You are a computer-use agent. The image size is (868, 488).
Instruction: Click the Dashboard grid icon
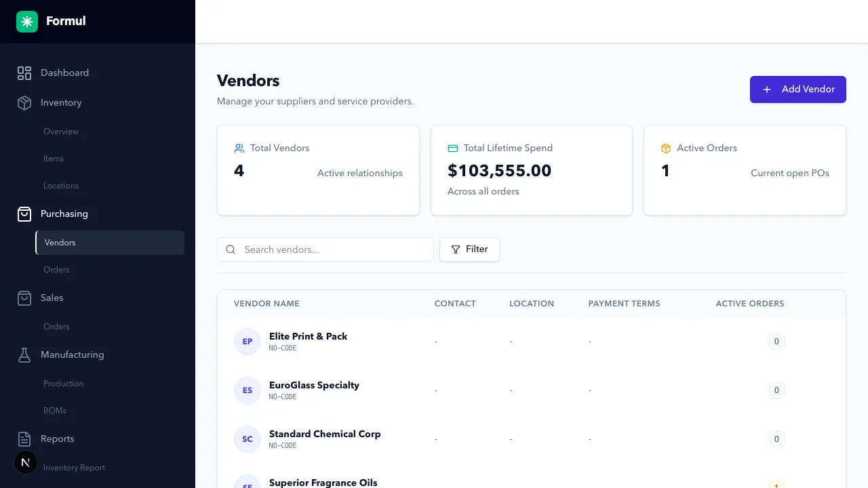24,73
